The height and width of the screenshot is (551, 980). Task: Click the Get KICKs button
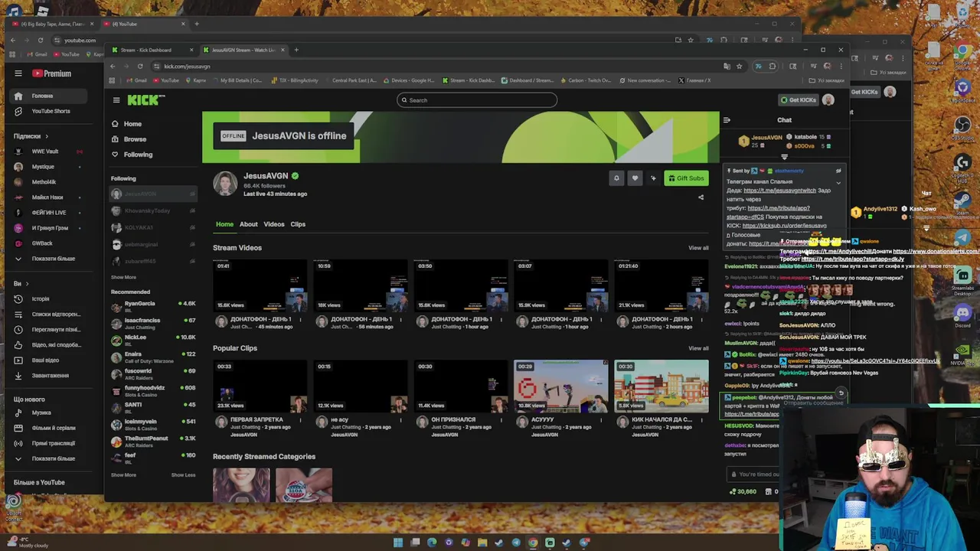[798, 100]
